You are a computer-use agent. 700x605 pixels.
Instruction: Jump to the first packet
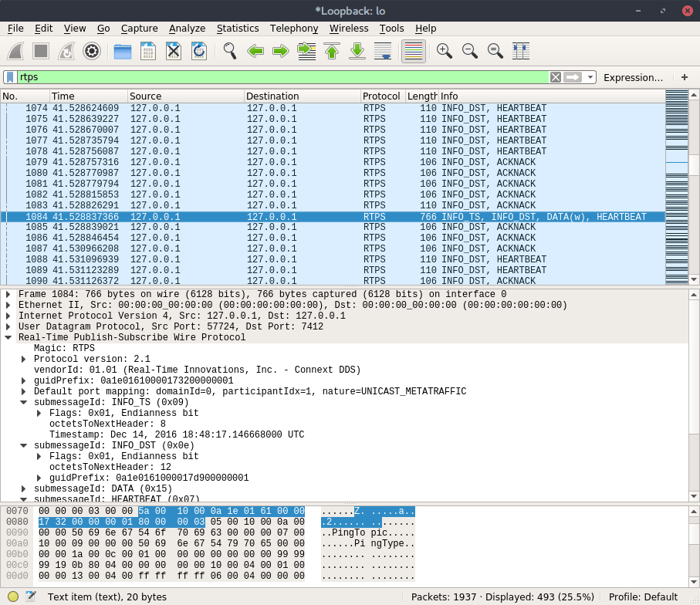[x=332, y=51]
